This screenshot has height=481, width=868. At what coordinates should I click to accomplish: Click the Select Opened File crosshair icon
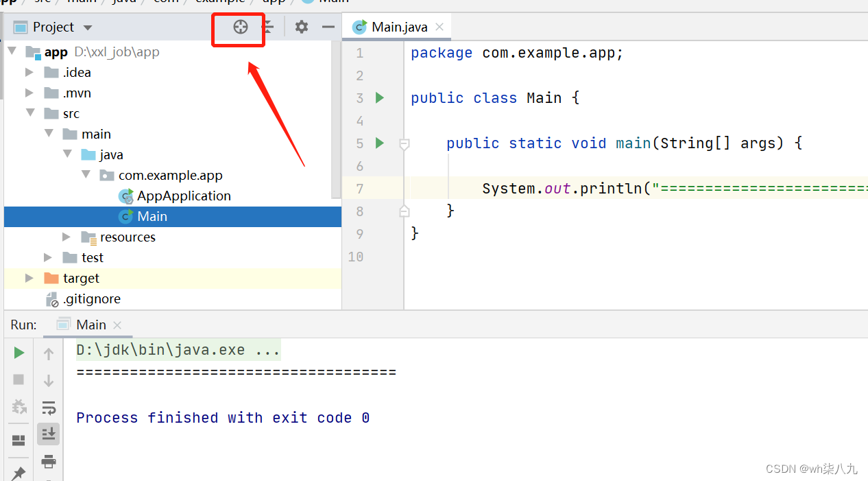click(x=240, y=27)
